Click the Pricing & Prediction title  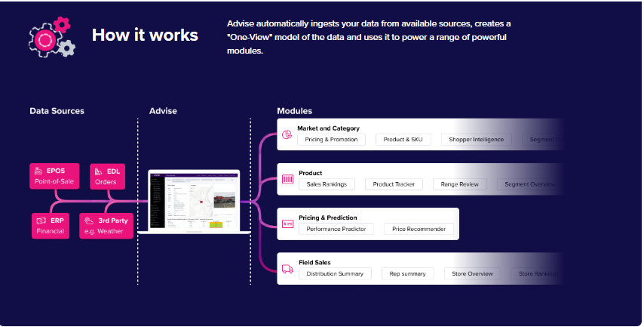[x=328, y=217]
